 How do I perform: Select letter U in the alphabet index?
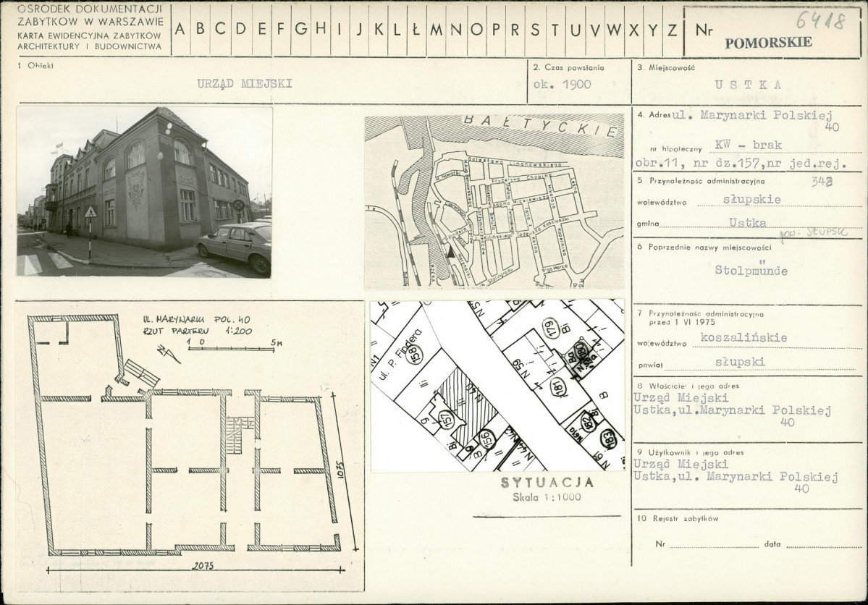pyautogui.click(x=575, y=30)
